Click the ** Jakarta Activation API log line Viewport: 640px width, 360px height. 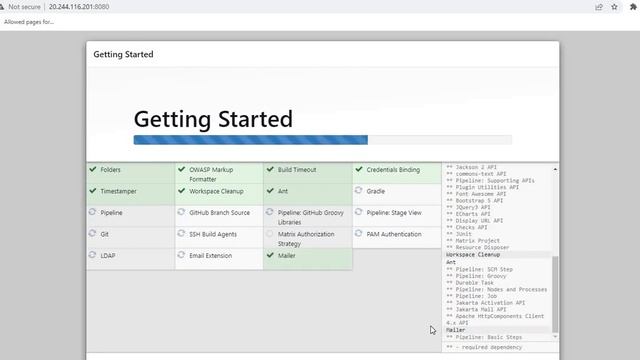point(485,303)
